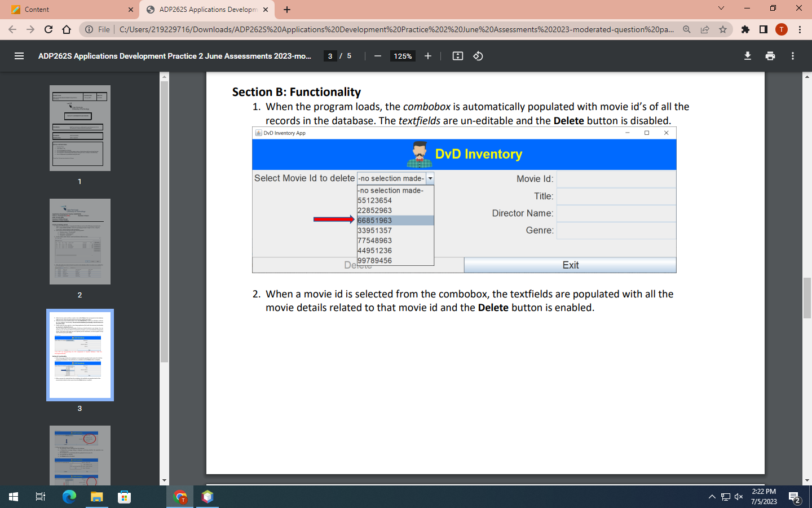This screenshot has width=812, height=508.
Task: Navigate back with the browser back arrow
Action: pyautogui.click(x=12, y=28)
